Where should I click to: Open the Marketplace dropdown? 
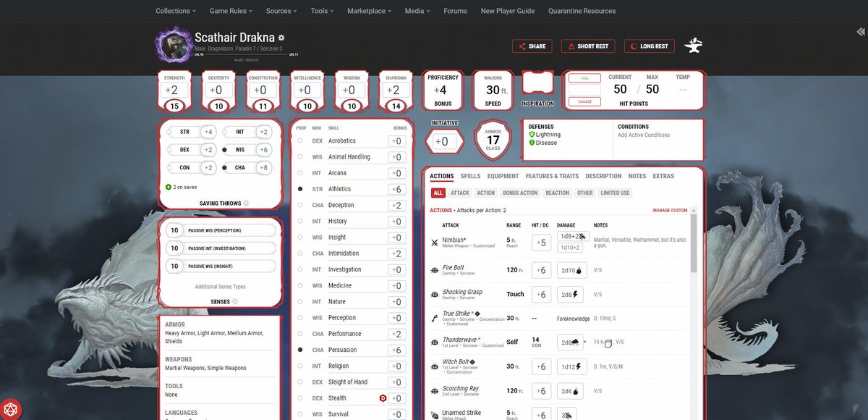point(369,11)
